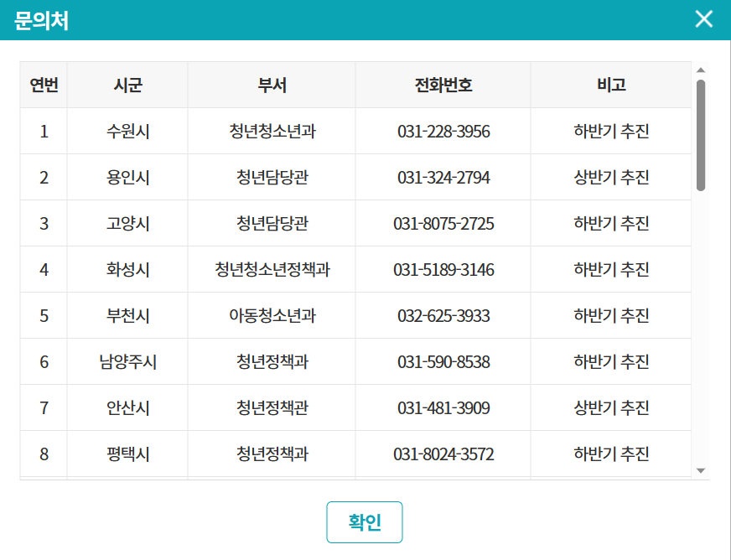731x560 pixels.
Task: Select the 하반기 추진 cell in row 1
Action: point(610,131)
